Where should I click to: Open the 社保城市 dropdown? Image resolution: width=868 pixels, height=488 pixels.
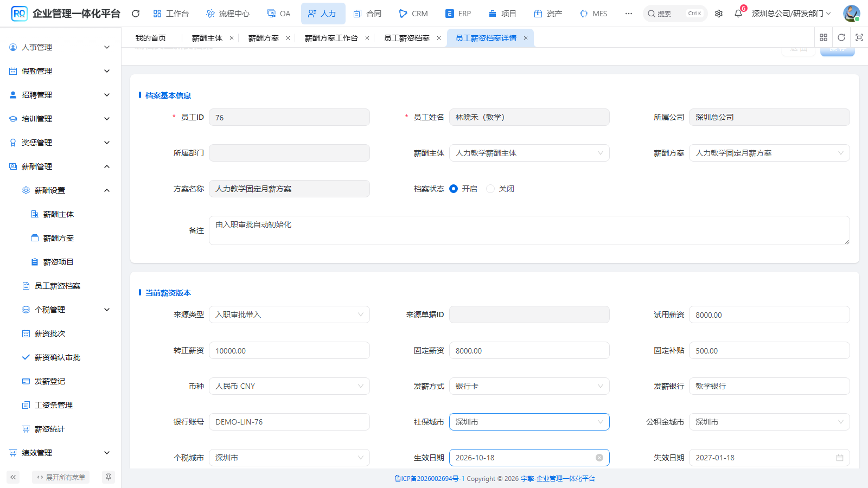(529, 422)
